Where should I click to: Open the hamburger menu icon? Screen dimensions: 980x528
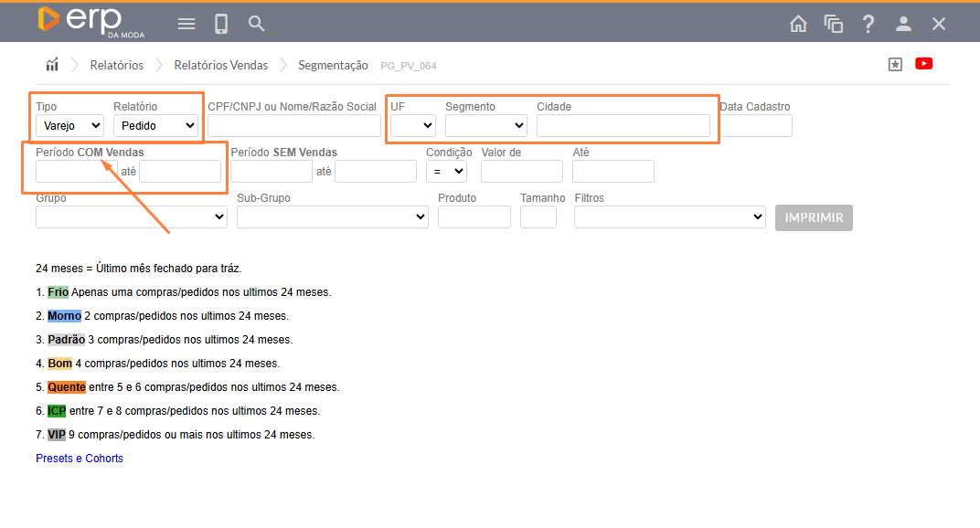point(186,24)
